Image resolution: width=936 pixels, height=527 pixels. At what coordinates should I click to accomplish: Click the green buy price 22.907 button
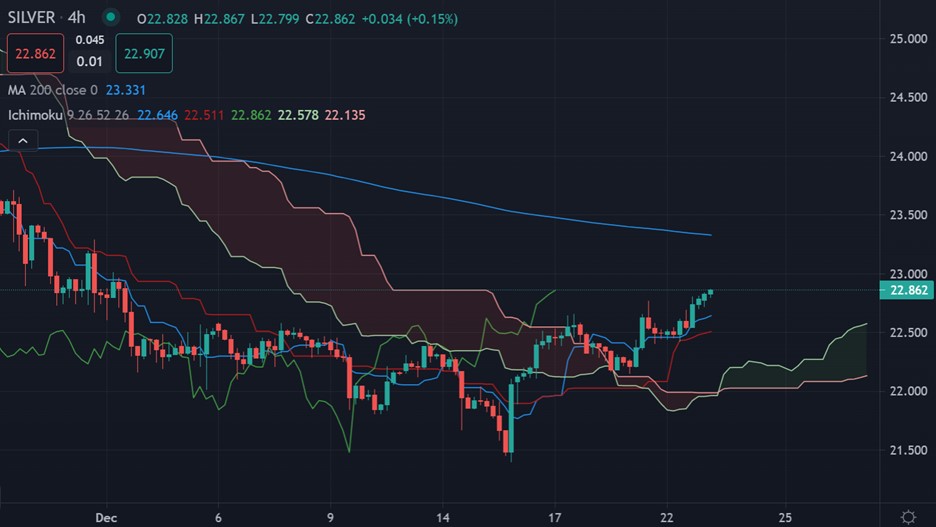click(x=144, y=54)
